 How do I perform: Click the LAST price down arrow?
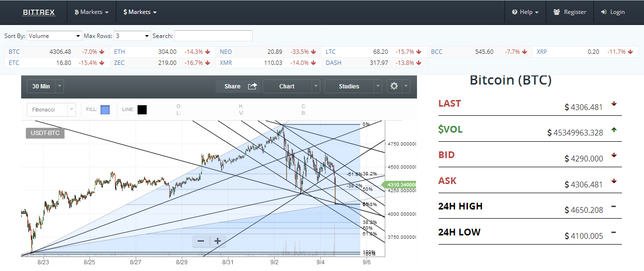(x=614, y=104)
